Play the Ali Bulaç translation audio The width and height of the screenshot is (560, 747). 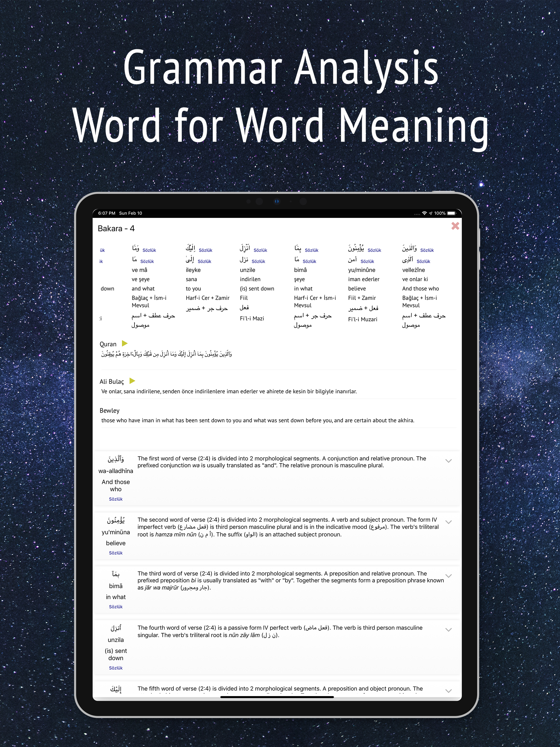click(x=132, y=381)
